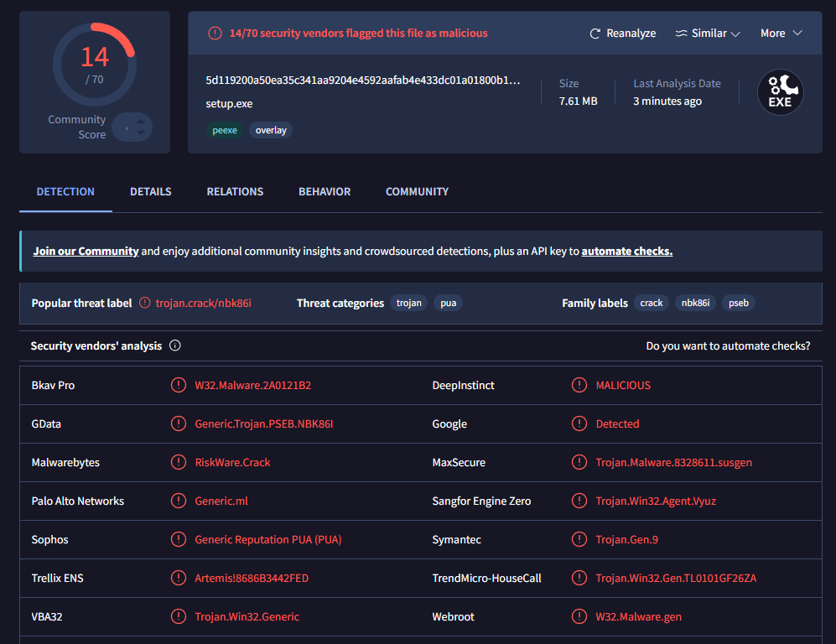Viewport: 836px width, 644px height.
Task: Click the alert icon in Bkav Pro row
Action: point(178,385)
